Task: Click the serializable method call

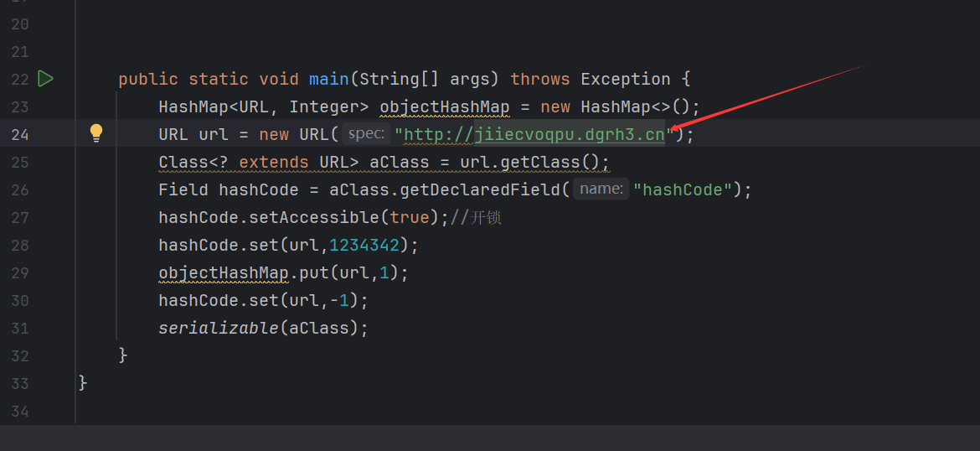Action: click(x=219, y=328)
